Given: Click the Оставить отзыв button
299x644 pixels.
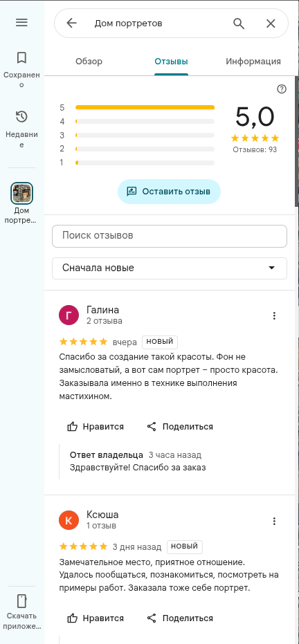Looking at the screenshot, I should (x=169, y=192).
